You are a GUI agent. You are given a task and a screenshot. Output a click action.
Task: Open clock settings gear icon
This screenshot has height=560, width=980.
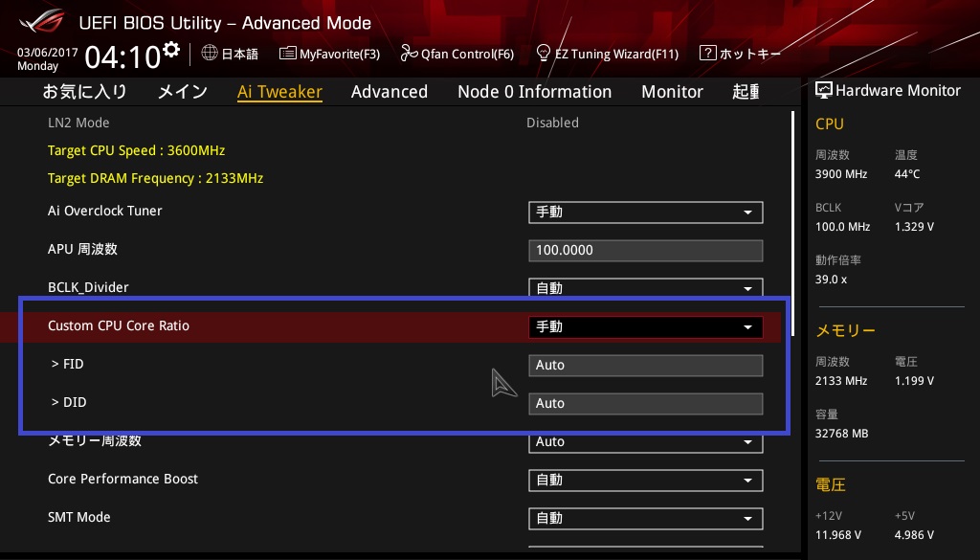tap(171, 49)
